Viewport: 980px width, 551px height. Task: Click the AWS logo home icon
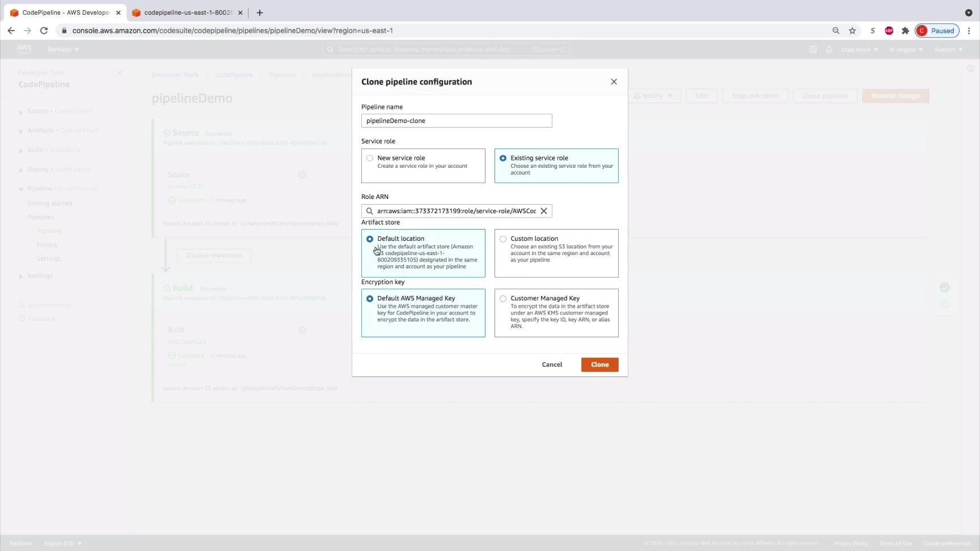tap(24, 49)
